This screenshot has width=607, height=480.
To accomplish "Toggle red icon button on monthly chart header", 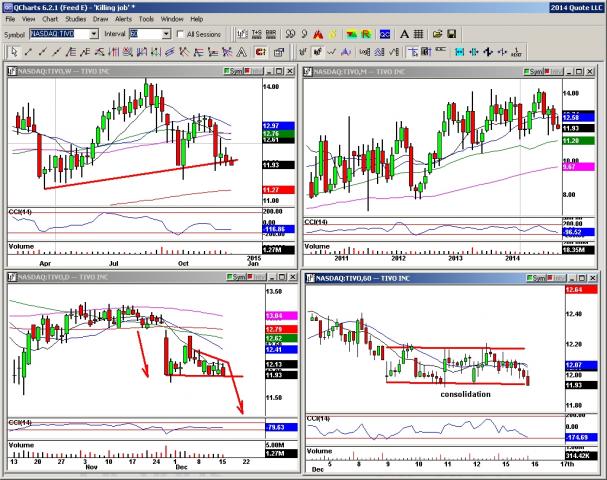I will (553, 72).
